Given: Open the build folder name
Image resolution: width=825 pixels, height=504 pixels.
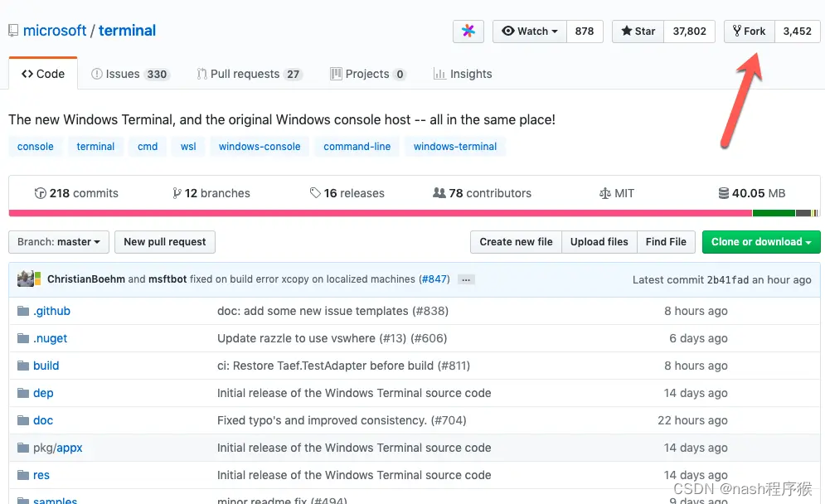Looking at the screenshot, I should pos(46,366).
